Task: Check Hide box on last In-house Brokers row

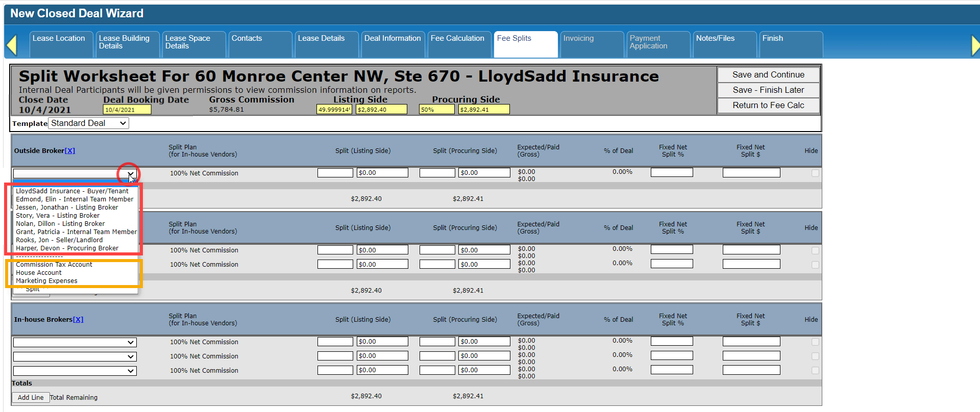Action: pyautogui.click(x=815, y=371)
